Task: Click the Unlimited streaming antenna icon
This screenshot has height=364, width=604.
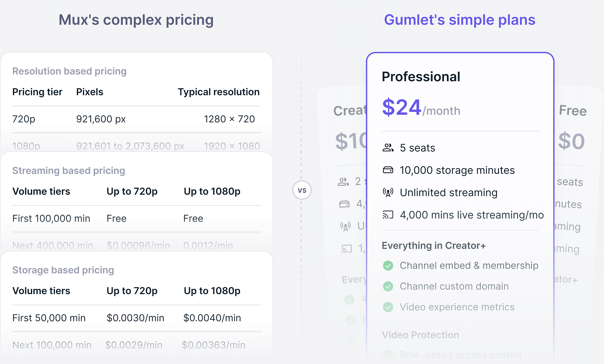Action: tap(388, 192)
